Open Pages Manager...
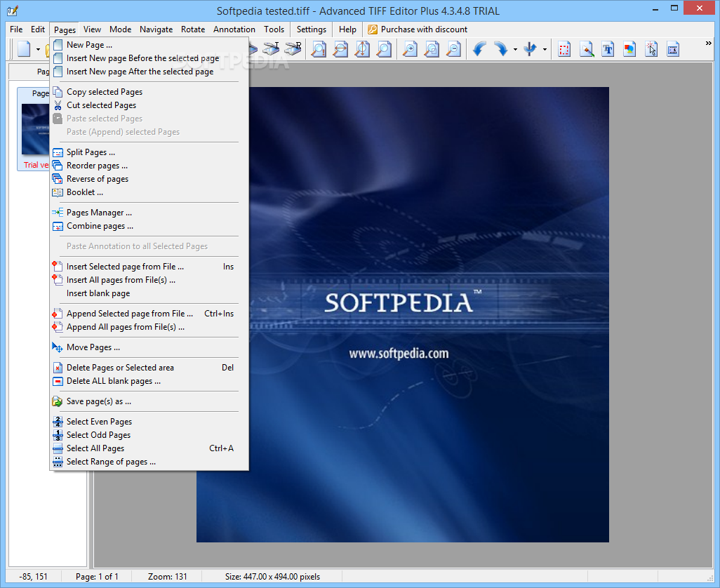Screen dimensions: 720x588 click(149, 213)
